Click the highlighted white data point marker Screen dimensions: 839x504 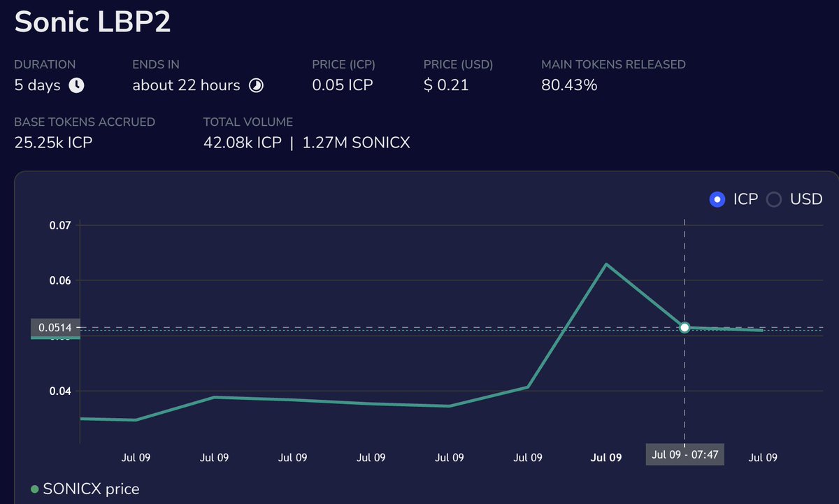[x=684, y=326]
